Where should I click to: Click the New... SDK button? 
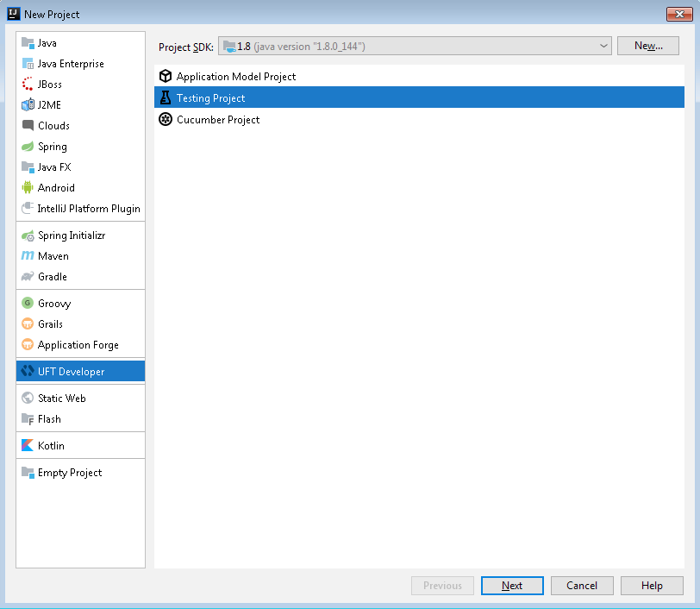[x=648, y=47]
